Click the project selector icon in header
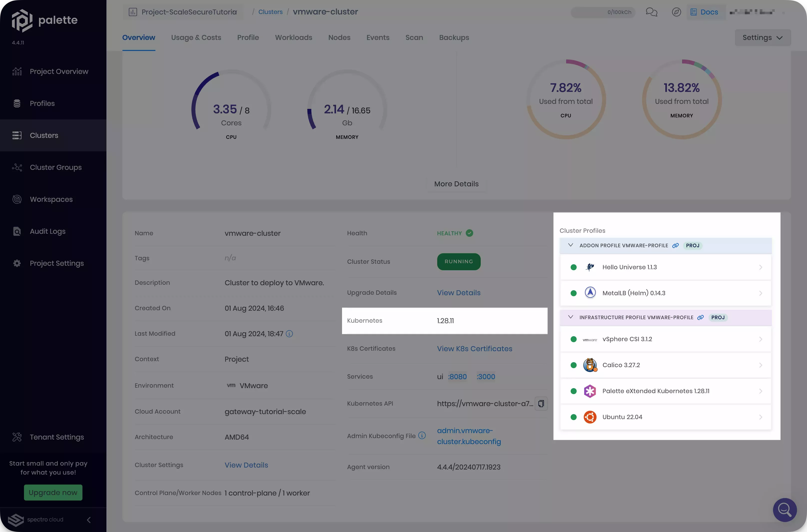Screen dimensions: 807x532 pos(133,12)
